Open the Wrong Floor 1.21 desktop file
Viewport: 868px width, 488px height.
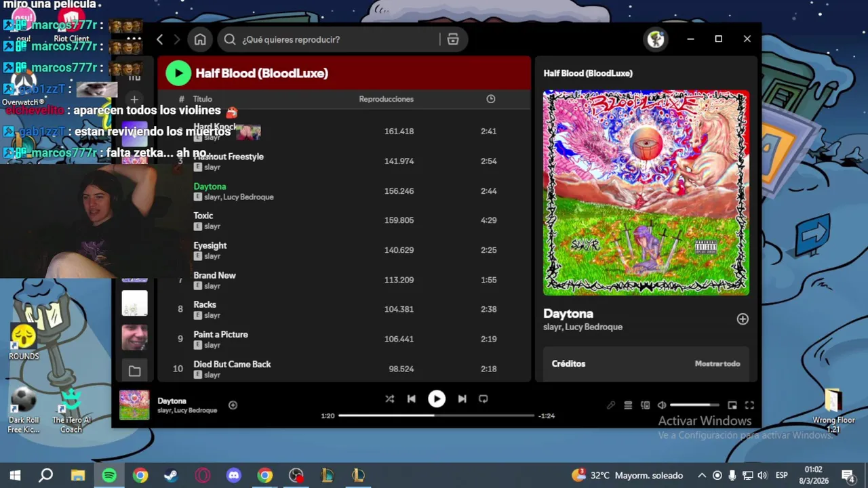pyautogui.click(x=833, y=411)
